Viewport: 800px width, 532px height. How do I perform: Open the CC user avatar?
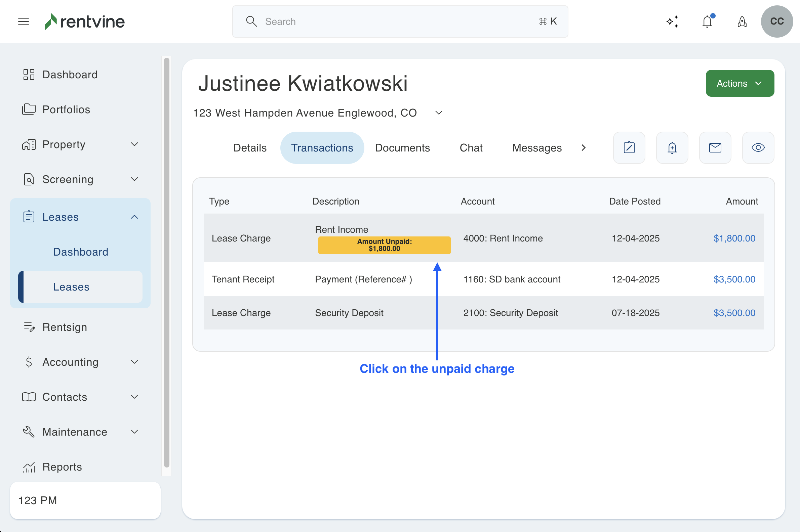(x=776, y=21)
